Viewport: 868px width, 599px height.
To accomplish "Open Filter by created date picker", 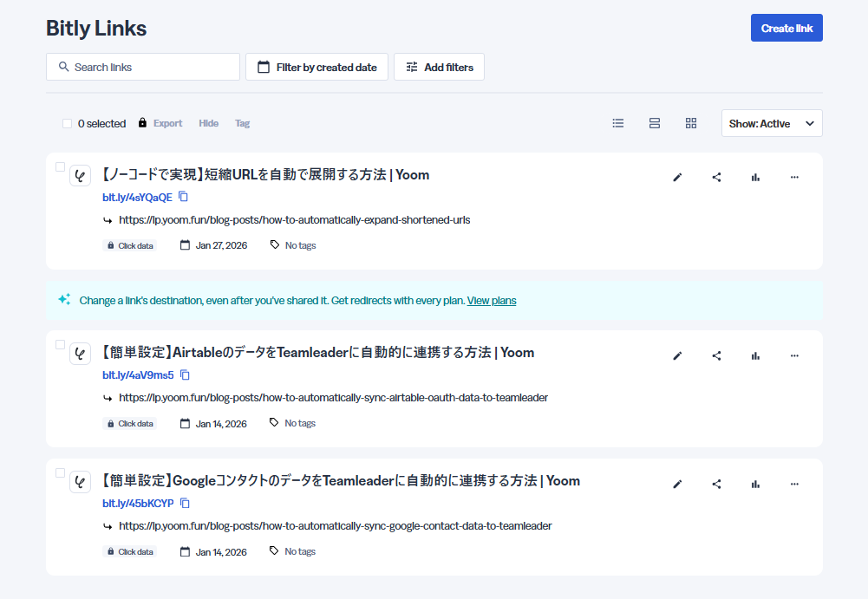I will point(317,67).
